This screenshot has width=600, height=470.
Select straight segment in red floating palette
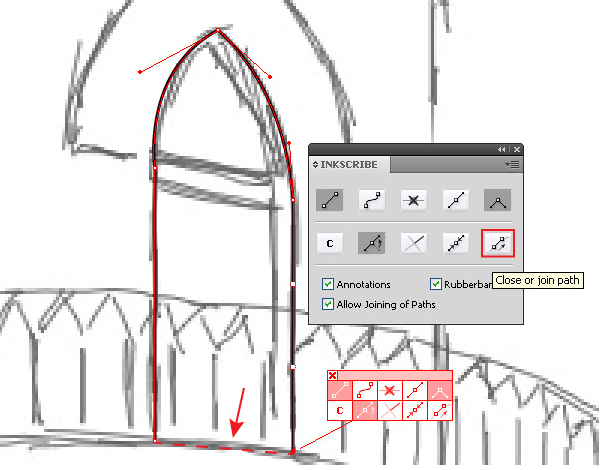coord(340,390)
